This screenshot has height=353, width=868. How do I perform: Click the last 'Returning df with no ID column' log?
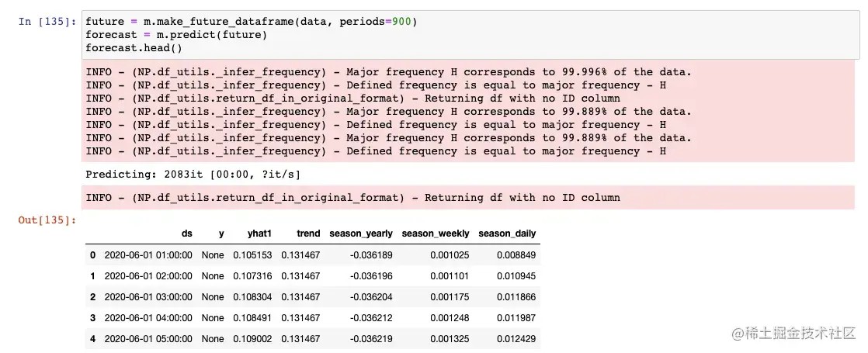coord(353,198)
